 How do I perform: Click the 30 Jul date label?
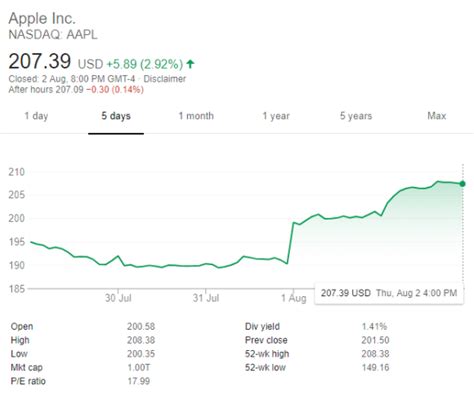click(118, 298)
